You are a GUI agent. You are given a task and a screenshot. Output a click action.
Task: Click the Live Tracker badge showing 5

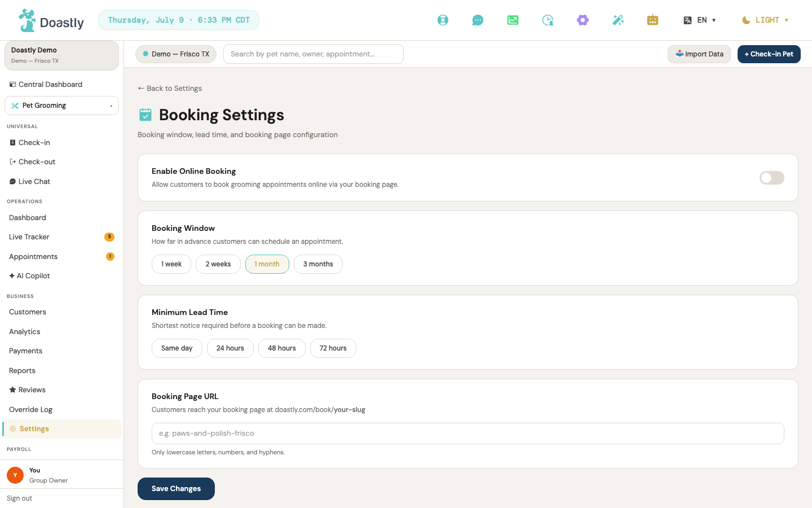109,237
